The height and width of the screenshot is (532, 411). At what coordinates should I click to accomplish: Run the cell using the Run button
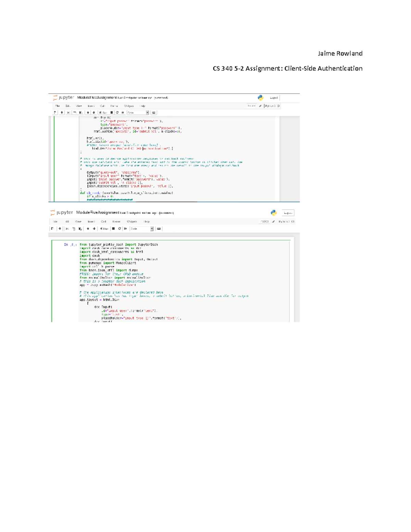[x=103, y=112]
